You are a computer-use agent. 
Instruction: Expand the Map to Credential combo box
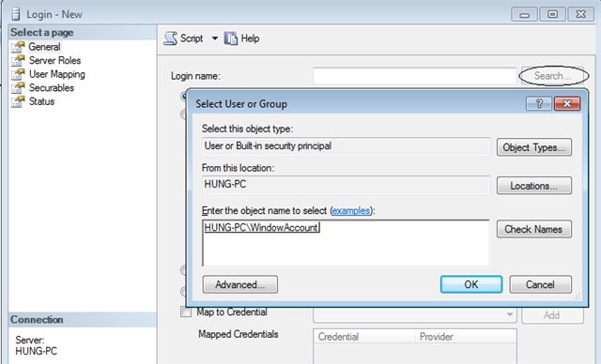(510, 314)
